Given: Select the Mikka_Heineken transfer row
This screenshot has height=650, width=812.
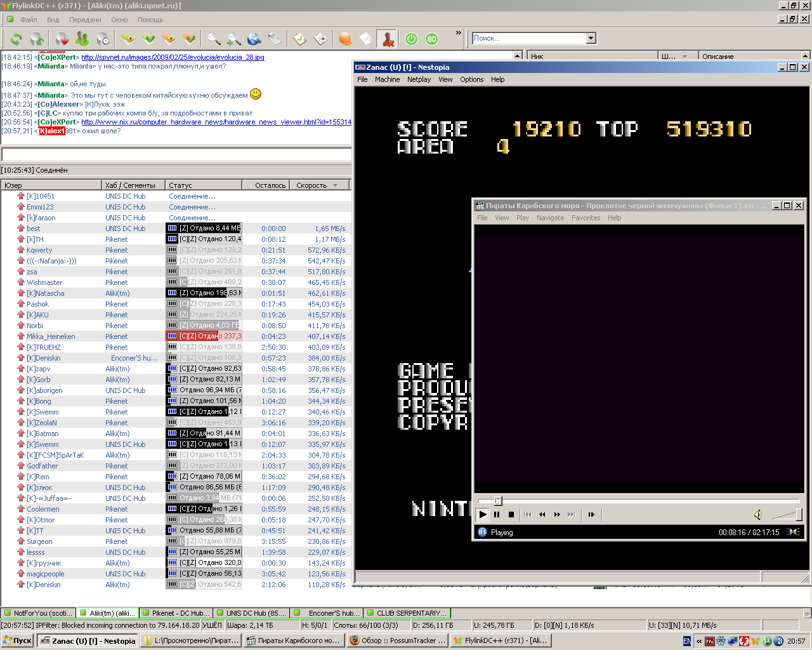Looking at the screenshot, I should pyautogui.click(x=176, y=336).
